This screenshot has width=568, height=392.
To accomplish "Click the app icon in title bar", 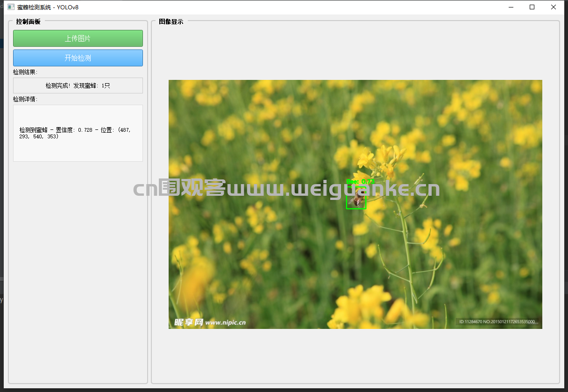I will tap(11, 7).
